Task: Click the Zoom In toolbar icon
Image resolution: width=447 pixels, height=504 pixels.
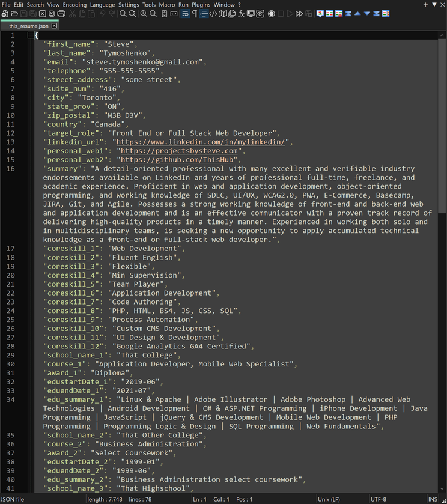Action: pyautogui.click(x=144, y=14)
